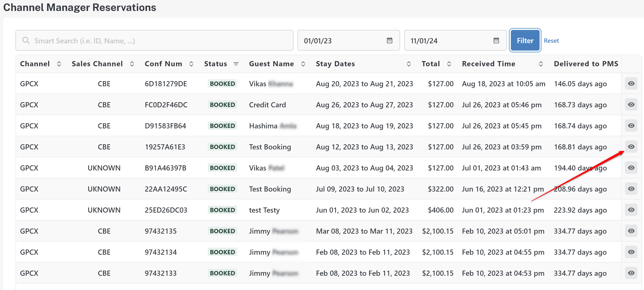The height and width of the screenshot is (290, 644).
Task: View reservation 25ED26DC03 via eye icon
Action: point(631,210)
